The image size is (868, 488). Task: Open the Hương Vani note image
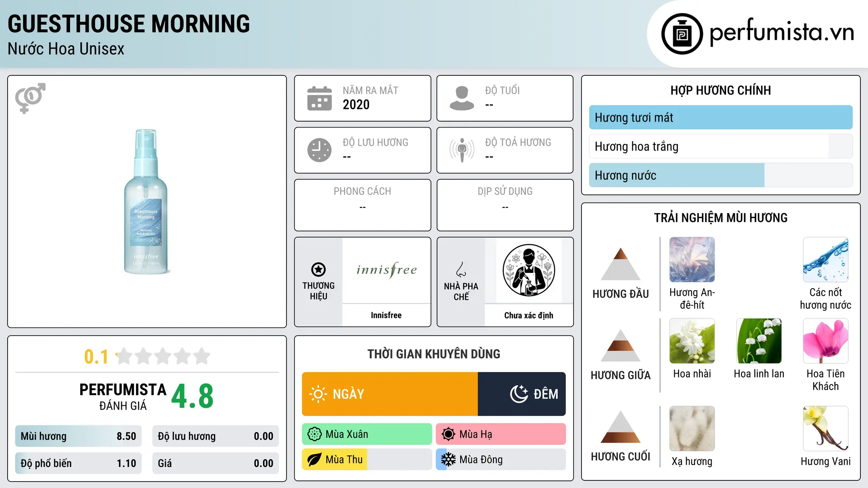(x=826, y=429)
